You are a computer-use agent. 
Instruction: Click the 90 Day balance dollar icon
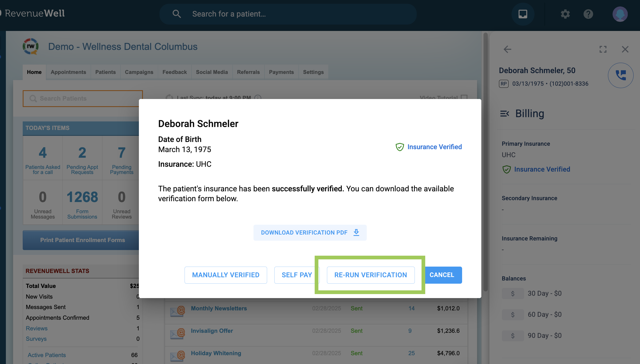pos(513,336)
